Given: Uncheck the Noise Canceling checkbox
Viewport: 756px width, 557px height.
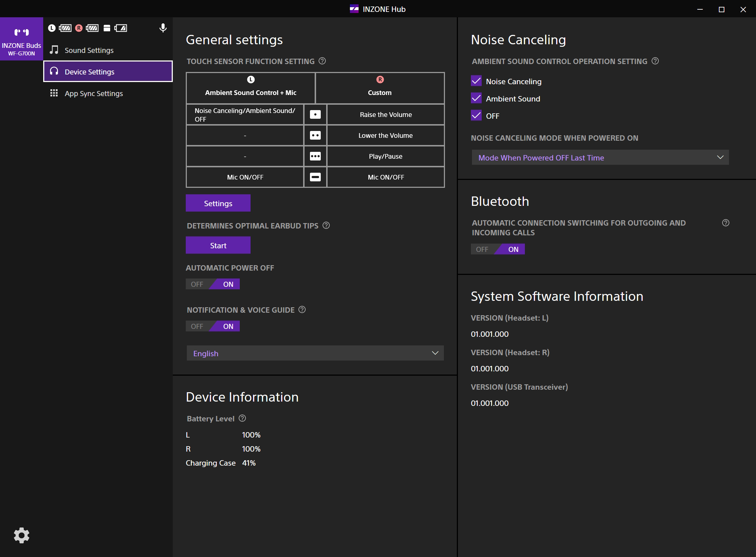Looking at the screenshot, I should (x=476, y=81).
